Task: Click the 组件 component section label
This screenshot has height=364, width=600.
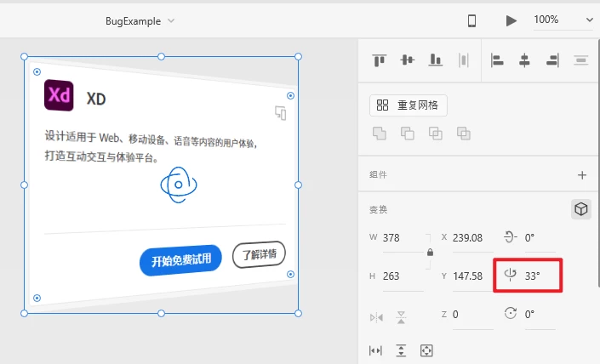Action: (379, 174)
